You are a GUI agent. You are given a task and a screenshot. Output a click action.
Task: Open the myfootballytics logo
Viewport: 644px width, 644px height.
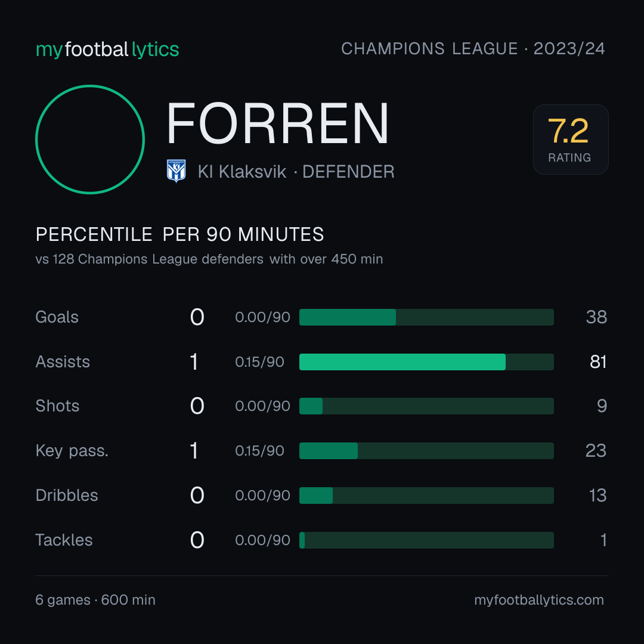107,49
